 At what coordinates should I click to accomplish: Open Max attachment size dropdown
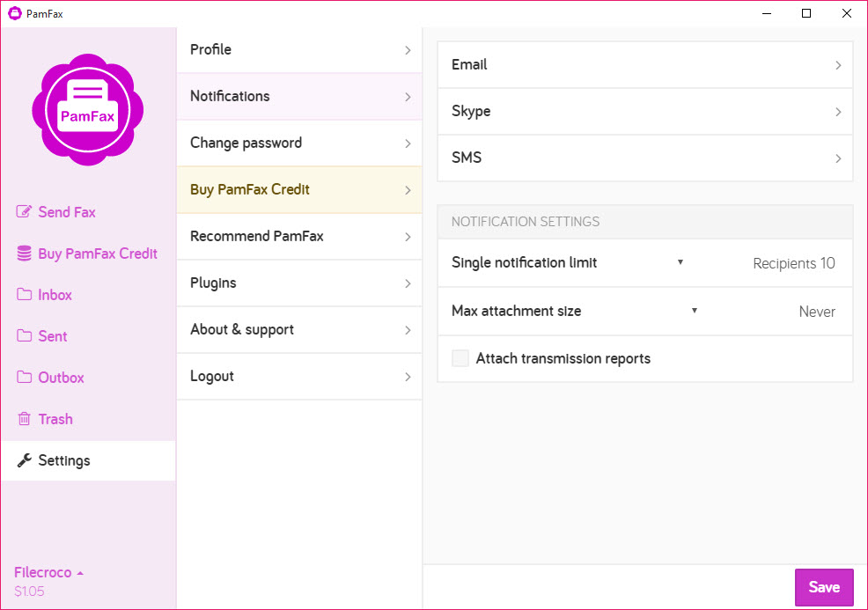(695, 311)
